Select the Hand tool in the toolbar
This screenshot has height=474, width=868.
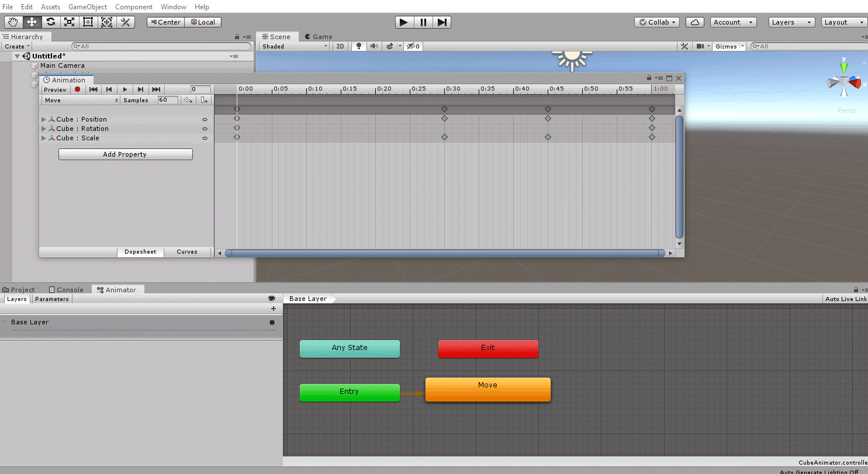tap(13, 22)
